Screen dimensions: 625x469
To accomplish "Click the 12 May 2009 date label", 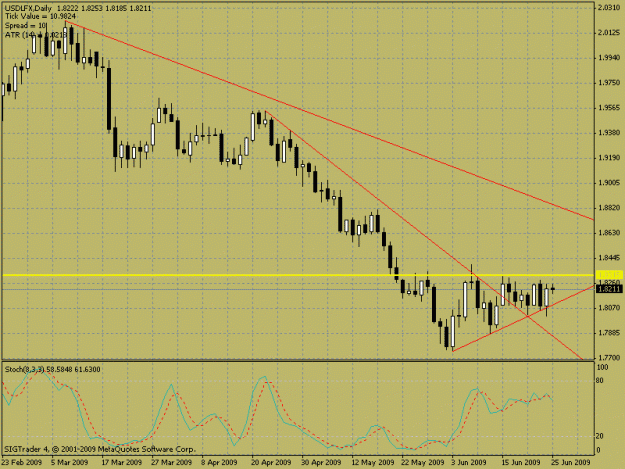I will coord(373,462).
